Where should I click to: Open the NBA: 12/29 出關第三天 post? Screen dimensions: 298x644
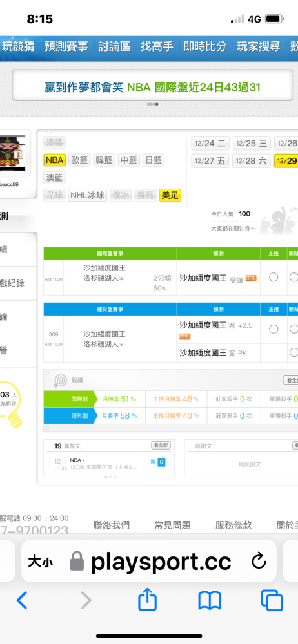click(x=103, y=464)
